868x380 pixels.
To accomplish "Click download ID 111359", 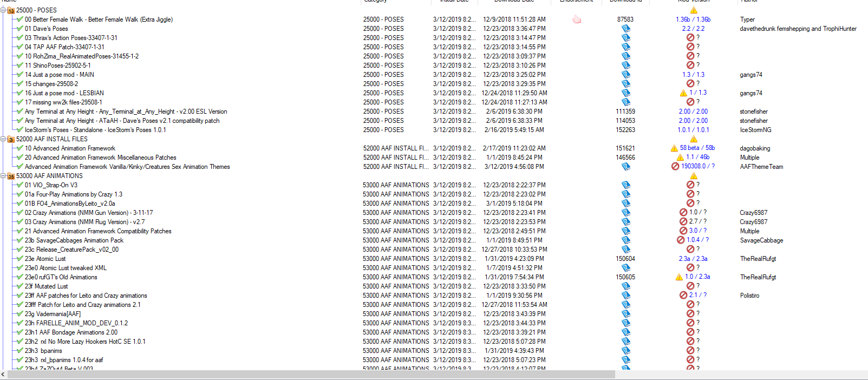I will pos(625,112).
